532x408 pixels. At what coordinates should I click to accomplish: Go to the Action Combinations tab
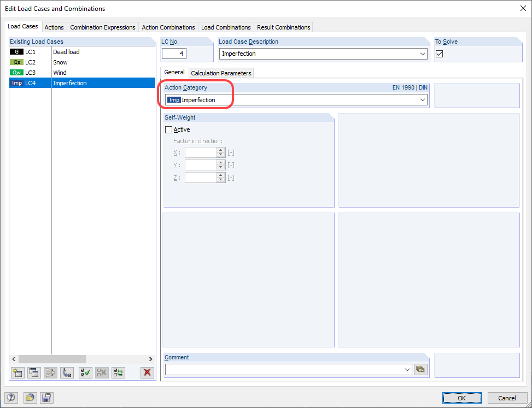168,27
